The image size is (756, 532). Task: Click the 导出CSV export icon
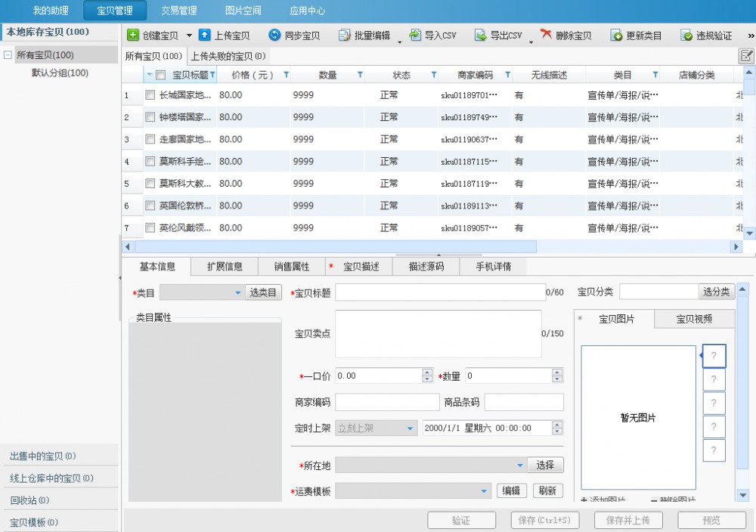tap(481, 36)
